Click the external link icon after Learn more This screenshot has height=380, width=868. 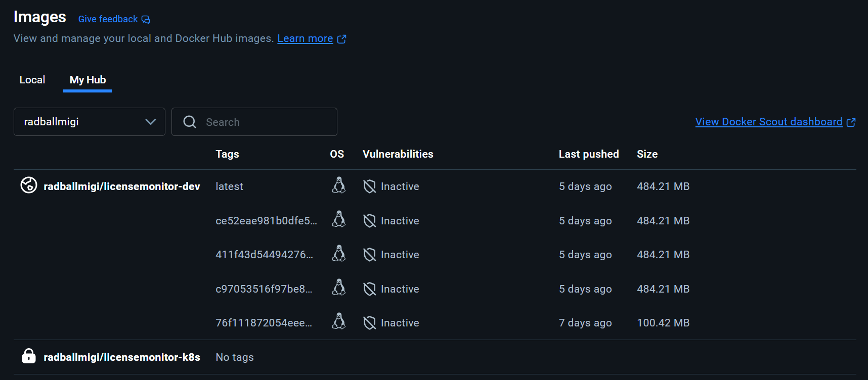point(342,39)
